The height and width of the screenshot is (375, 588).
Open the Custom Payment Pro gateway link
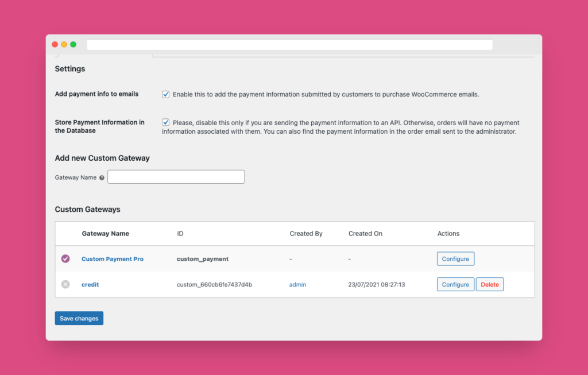click(113, 259)
